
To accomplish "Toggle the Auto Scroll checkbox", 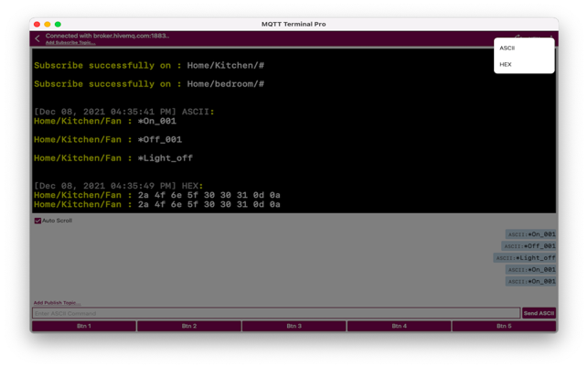I will pos(37,221).
